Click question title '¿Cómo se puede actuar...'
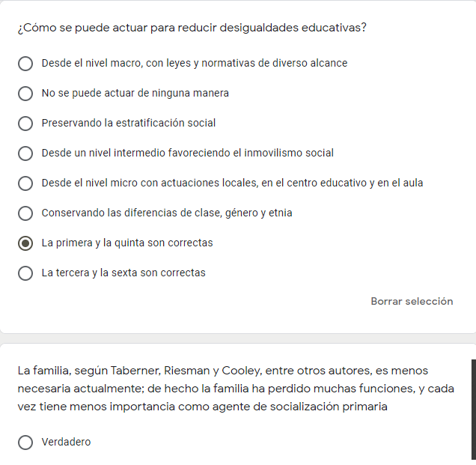Screen dimensions: 476x465 pos(192,28)
